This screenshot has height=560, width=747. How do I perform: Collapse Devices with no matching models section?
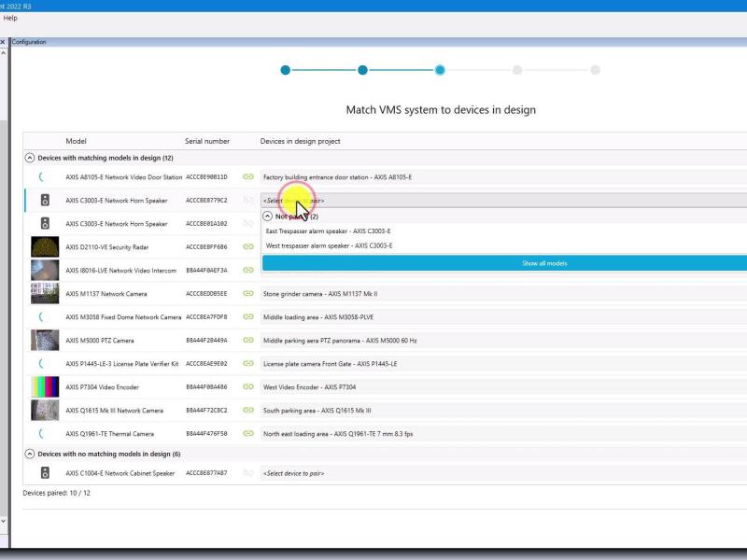[29, 456]
